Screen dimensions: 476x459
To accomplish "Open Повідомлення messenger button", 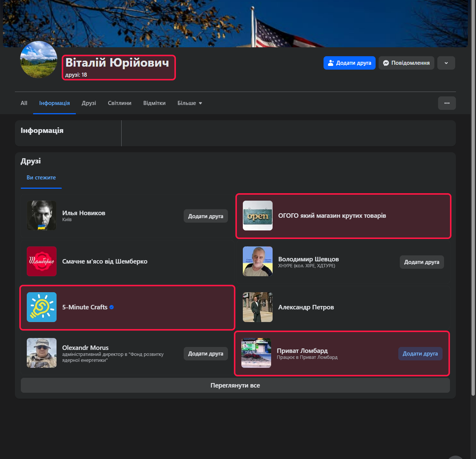I will click(x=406, y=63).
